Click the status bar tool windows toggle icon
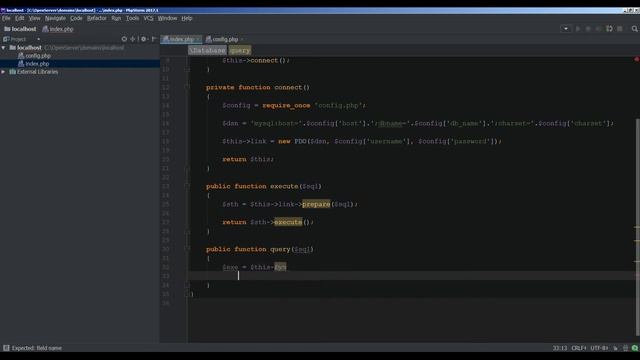 [x=6, y=348]
